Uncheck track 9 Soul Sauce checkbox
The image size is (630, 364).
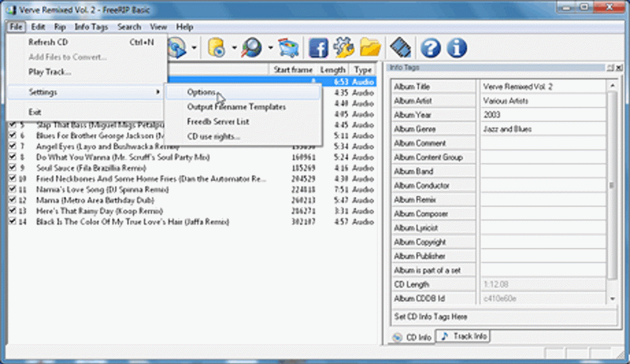tap(13, 168)
